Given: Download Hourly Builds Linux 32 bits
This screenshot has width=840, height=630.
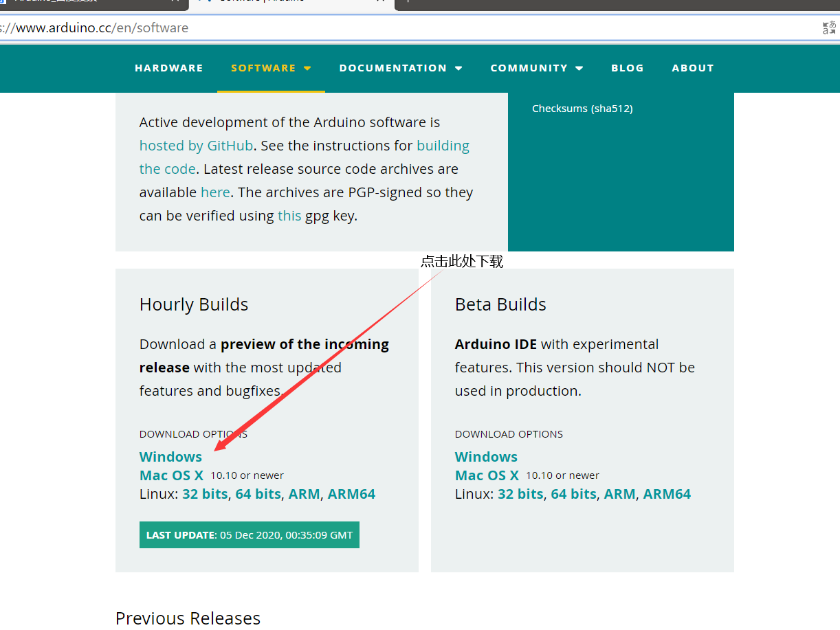Looking at the screenshot, I should tap(205, 494).
